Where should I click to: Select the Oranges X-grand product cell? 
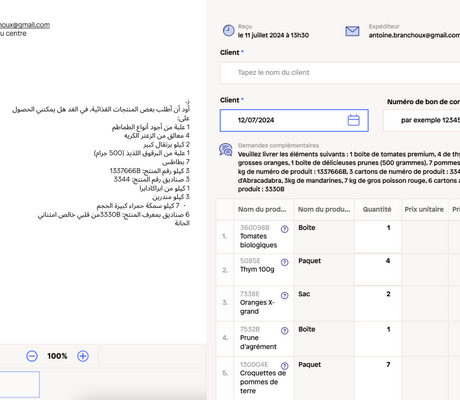point(264,304)
